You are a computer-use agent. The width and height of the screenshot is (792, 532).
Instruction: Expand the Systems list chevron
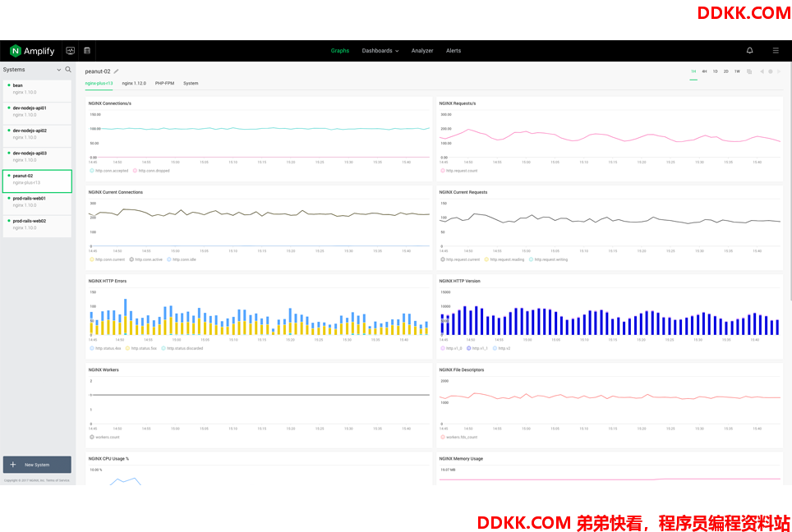58,70
